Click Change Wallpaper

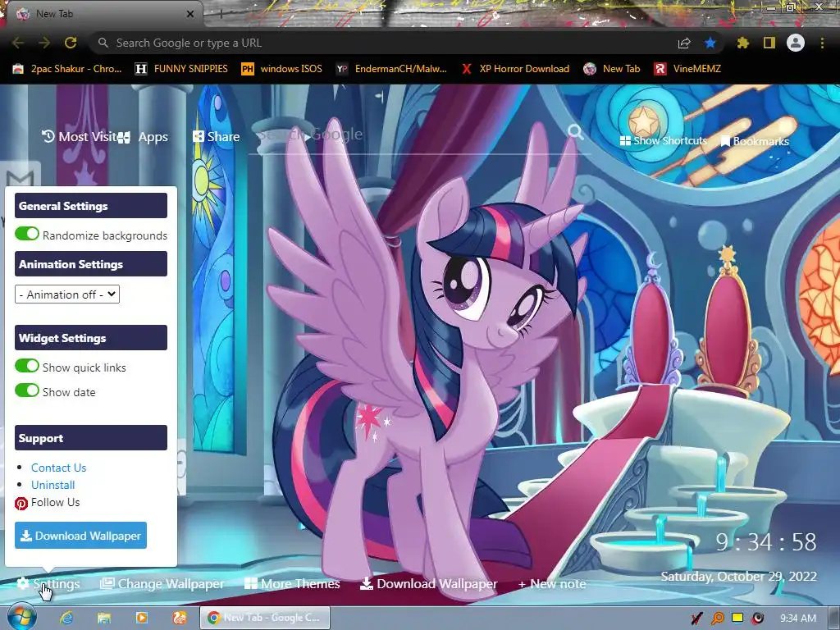(162, 584)
